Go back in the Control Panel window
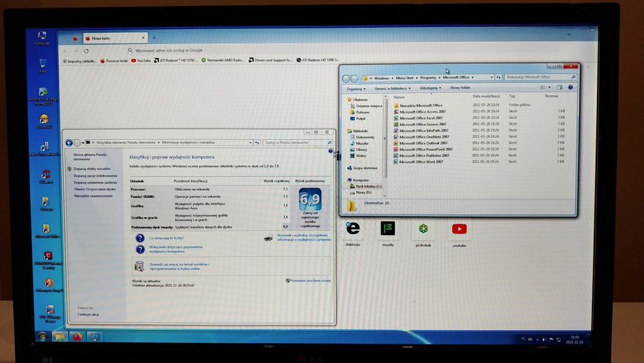The image size is (644, 363). pyautogui.click(x=69, y=142)
